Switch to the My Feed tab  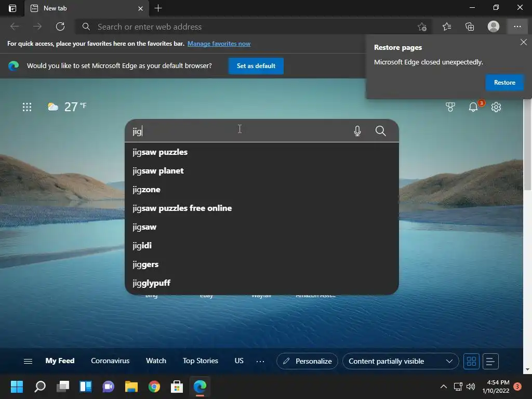[60, 361]
